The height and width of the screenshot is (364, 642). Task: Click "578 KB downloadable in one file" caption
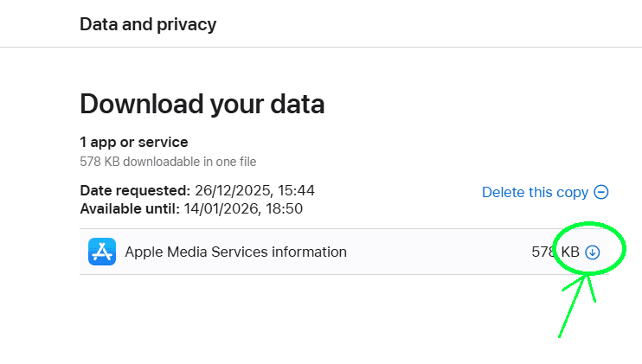point(168,162)
